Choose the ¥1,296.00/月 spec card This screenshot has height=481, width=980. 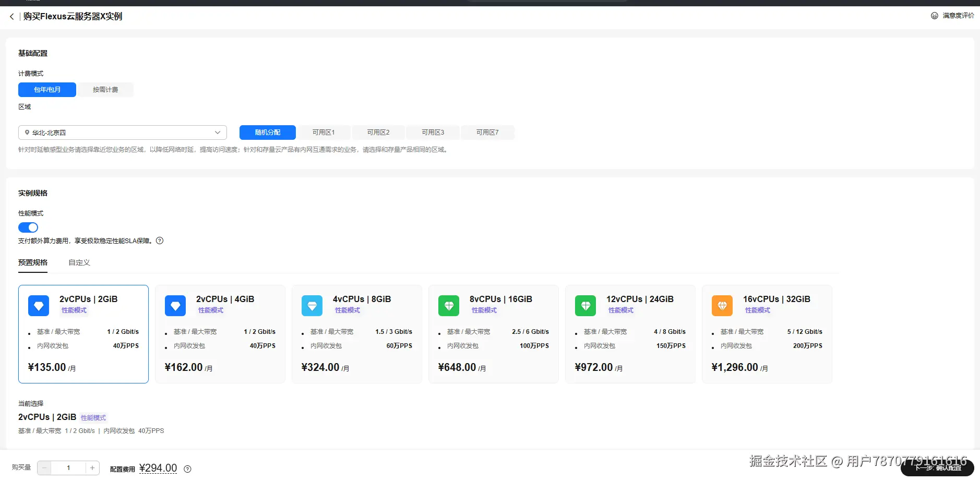(x=767, y=334)
